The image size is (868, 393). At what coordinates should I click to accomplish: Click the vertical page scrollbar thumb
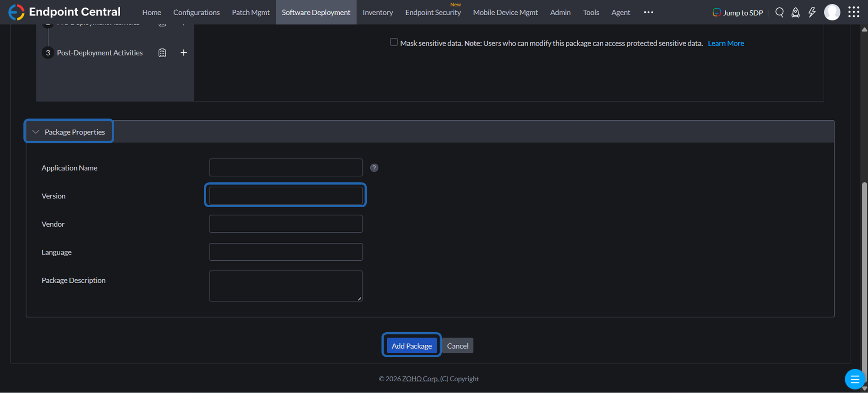click(x=864, y=282)
